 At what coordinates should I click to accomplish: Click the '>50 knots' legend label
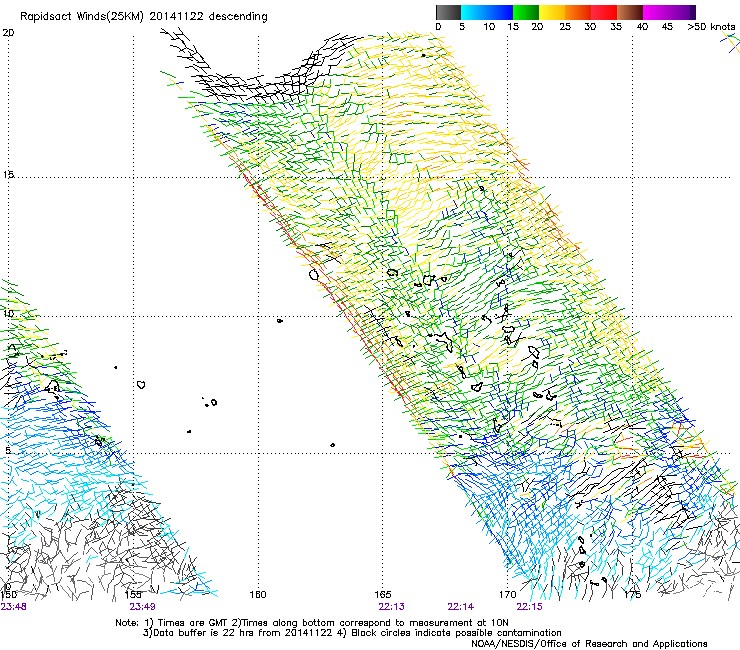pyautogui.click(x=711, y=27)
